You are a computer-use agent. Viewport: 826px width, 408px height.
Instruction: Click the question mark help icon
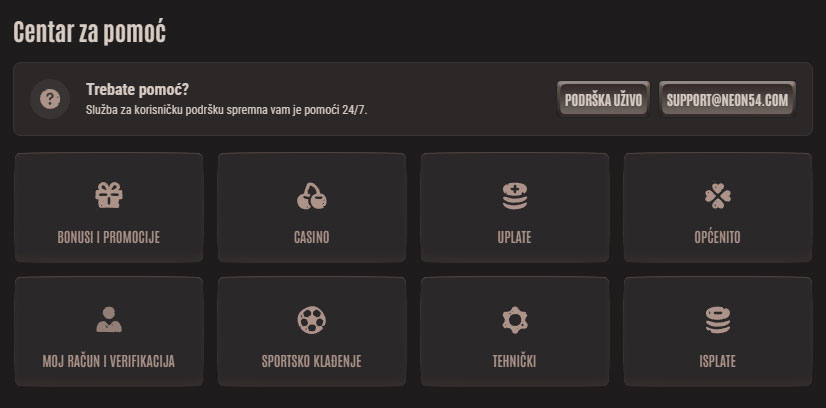[50, 99]
